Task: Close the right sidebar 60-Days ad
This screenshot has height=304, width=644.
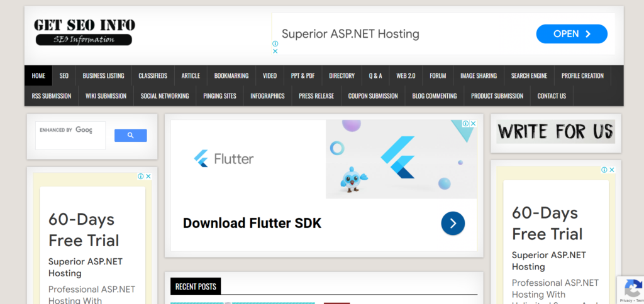Action: 611,170
